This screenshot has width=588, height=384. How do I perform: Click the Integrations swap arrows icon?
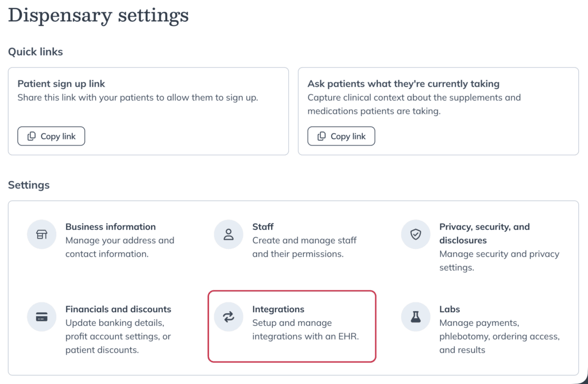(229, 317)
